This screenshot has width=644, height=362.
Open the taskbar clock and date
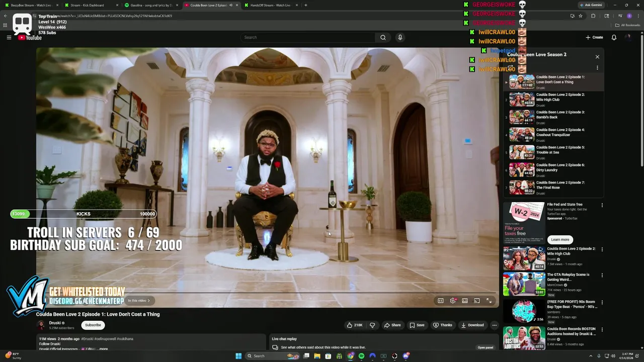(x=627, y=356)
